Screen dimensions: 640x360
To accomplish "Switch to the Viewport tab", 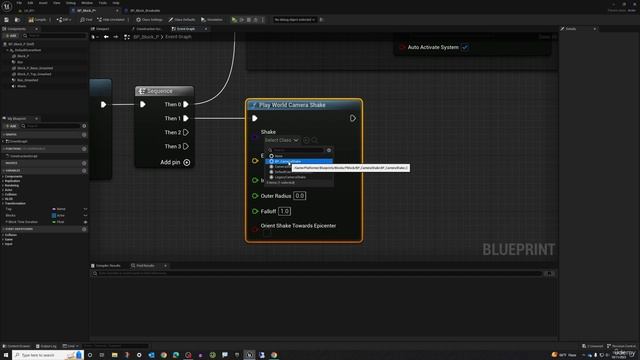I will click(x=100, y=29).
